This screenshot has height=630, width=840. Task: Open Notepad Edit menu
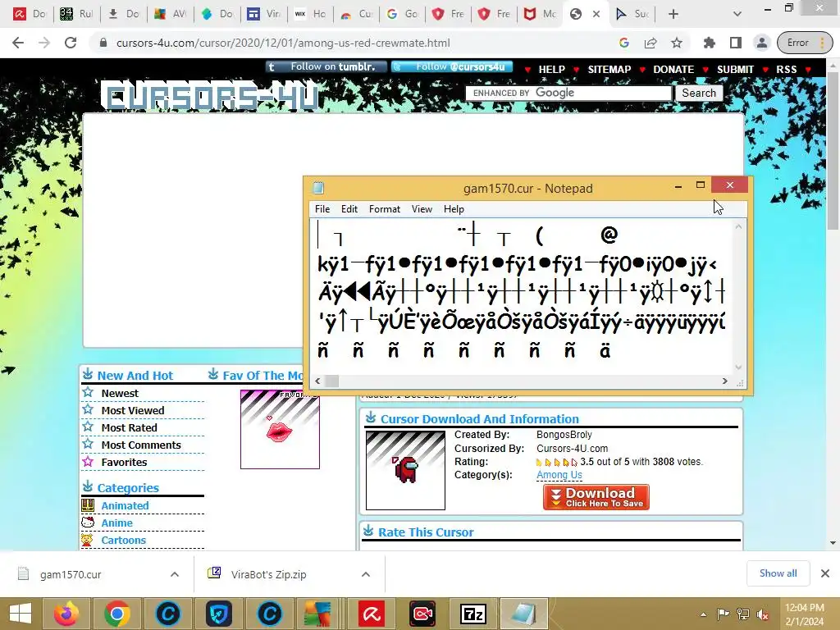click(349, 209)
